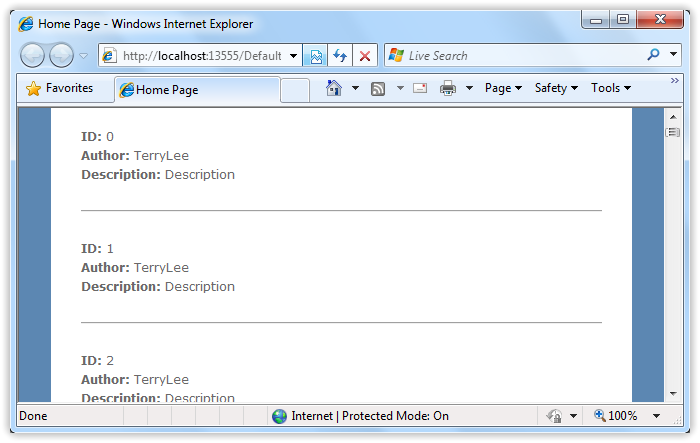Expand the Print dropdown arrow
Viewport: 700px width, 443px height.
coord(469,88)
